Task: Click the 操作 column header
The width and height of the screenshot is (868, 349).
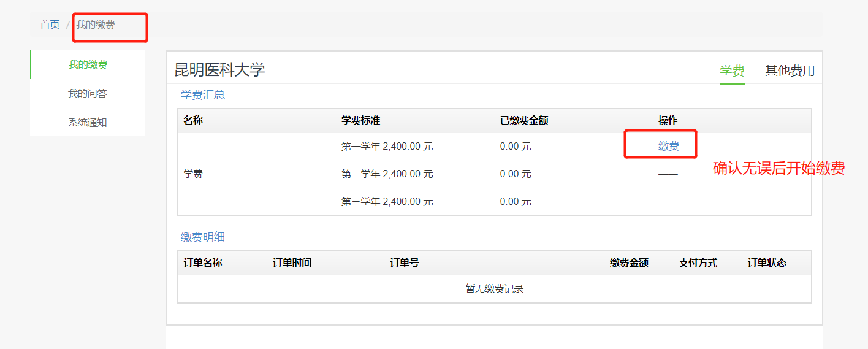Action: coord(668,121)
